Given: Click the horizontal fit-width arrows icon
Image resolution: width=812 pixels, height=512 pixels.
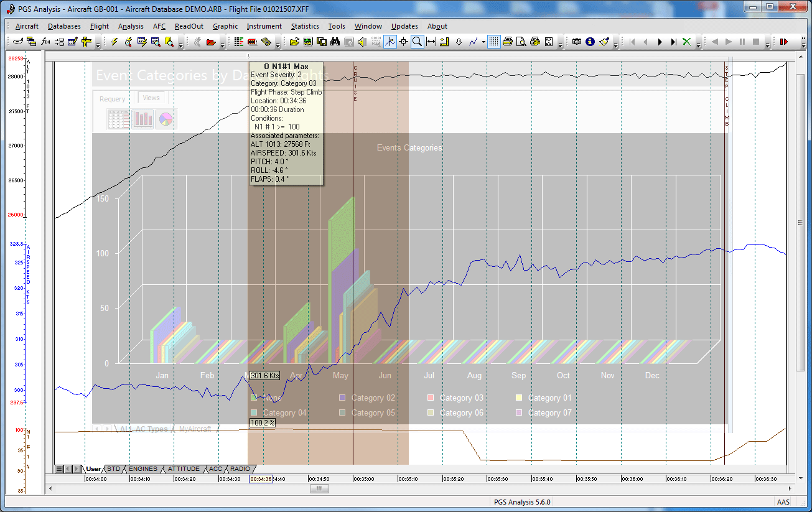Looking at the screenshot, I should [431, 42].
